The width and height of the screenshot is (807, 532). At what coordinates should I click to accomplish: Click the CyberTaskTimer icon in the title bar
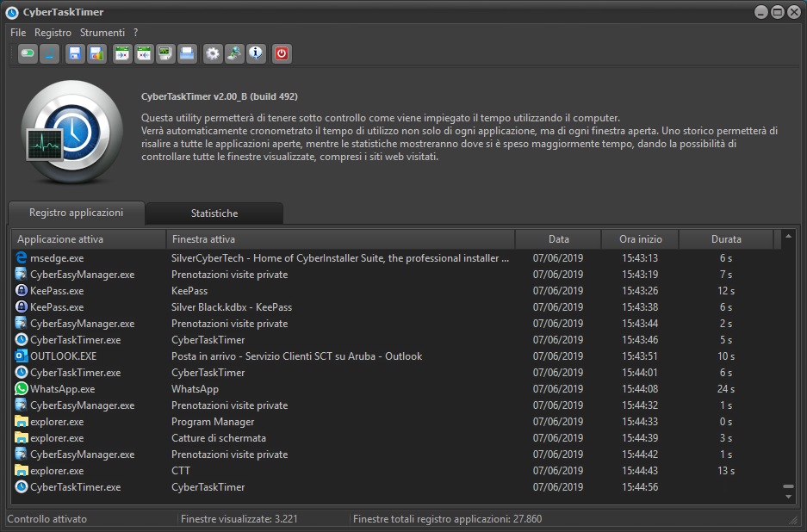(12, 12)
